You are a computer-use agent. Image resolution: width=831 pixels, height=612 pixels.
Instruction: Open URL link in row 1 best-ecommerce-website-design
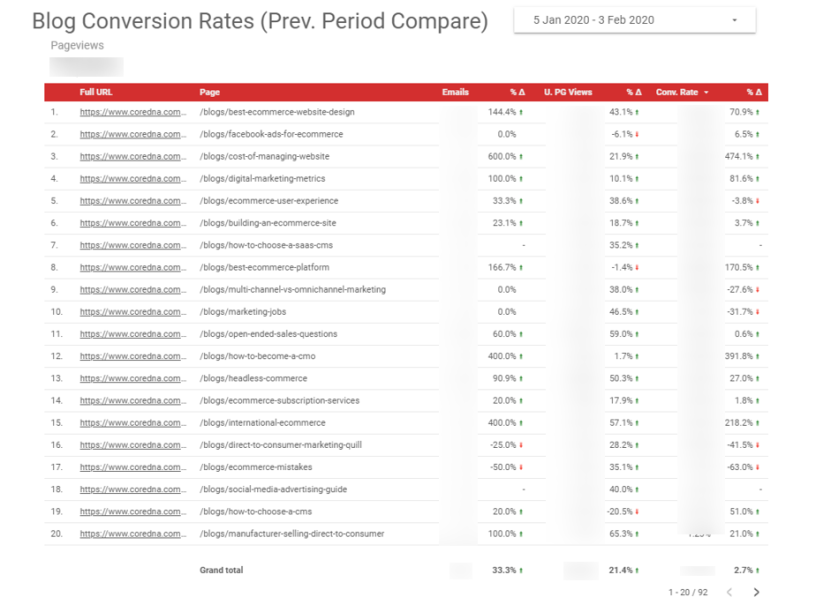(x=132, y=112)
